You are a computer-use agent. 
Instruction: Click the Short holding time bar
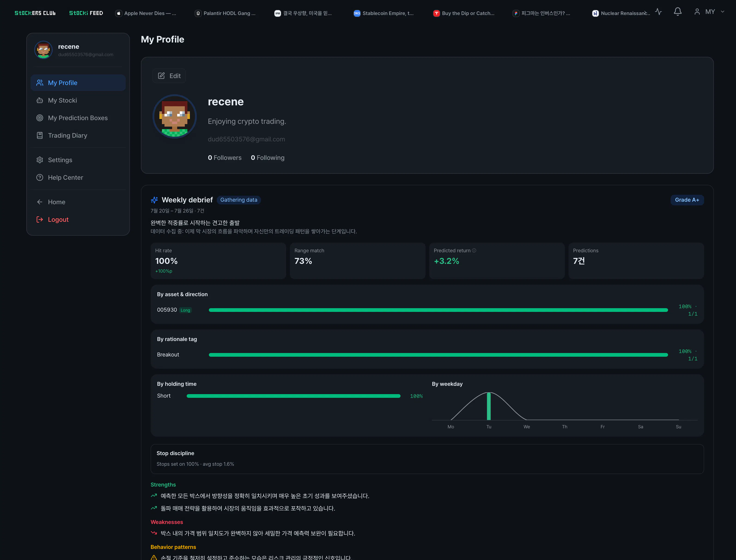(x=294, y=396)
